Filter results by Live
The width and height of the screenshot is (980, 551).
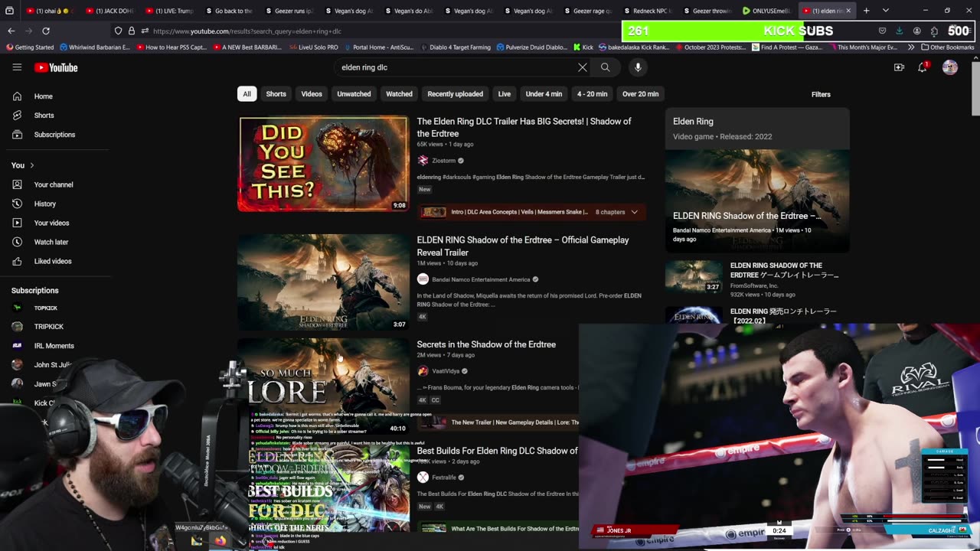click(504, 94)
